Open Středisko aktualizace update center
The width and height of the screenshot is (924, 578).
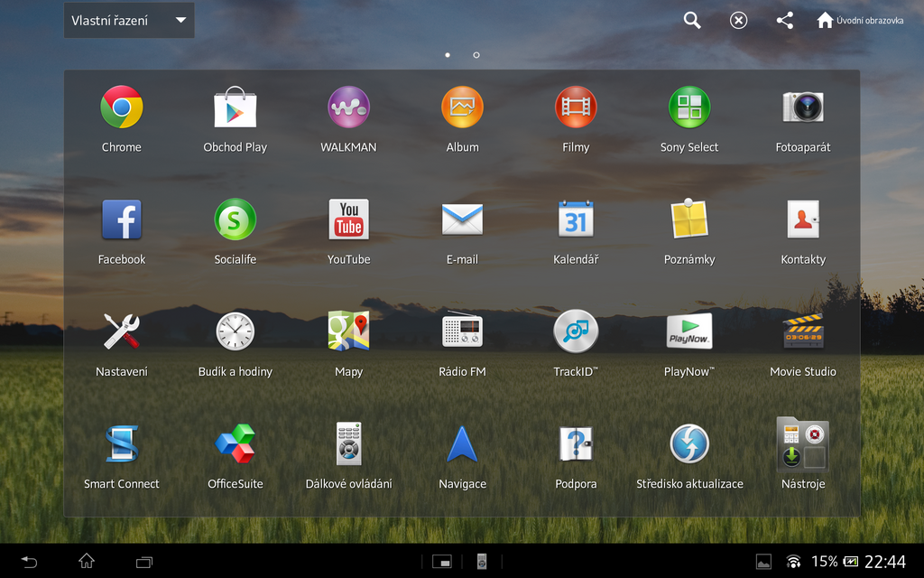[x=689, y=443]
